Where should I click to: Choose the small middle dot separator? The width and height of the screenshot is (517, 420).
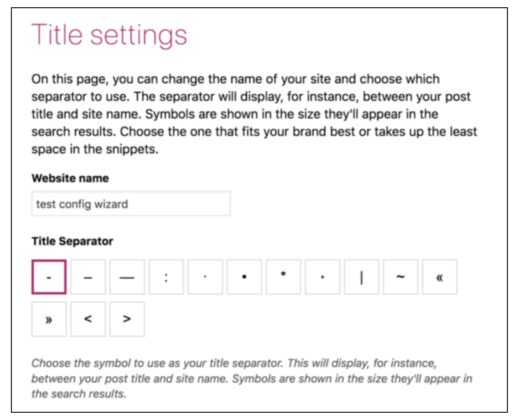pos(206,277)
